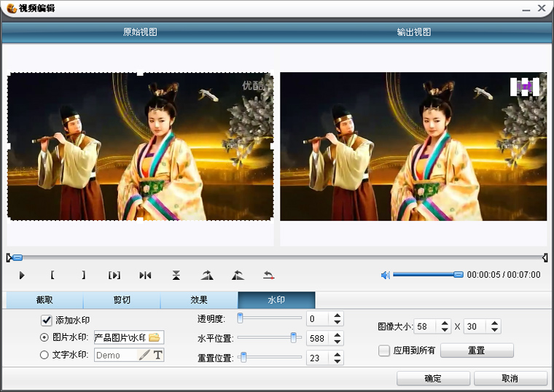Viewport: 554px width, 392px height.
Task: Decrease 重置位置 value with down arrow
Action: 337,361
